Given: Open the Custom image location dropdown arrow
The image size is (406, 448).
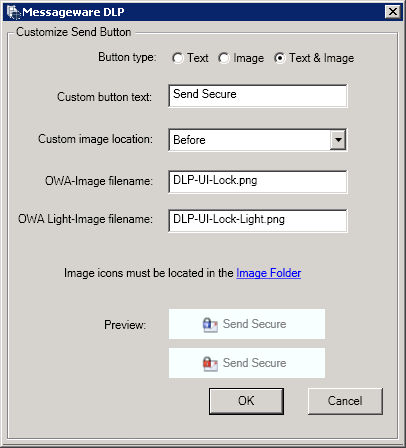Looking at the screenshot, I should coord(338,140).
